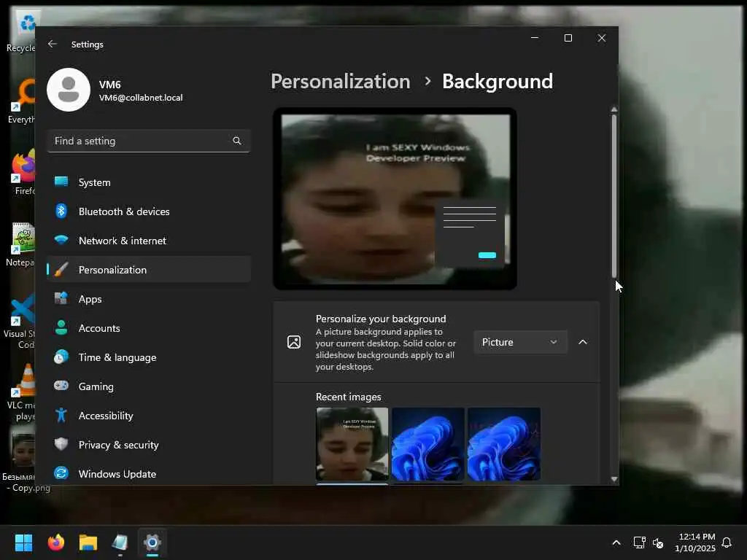747x560 pixels.
Task: Open the Apps icon in sidebar
Action: 61,298
